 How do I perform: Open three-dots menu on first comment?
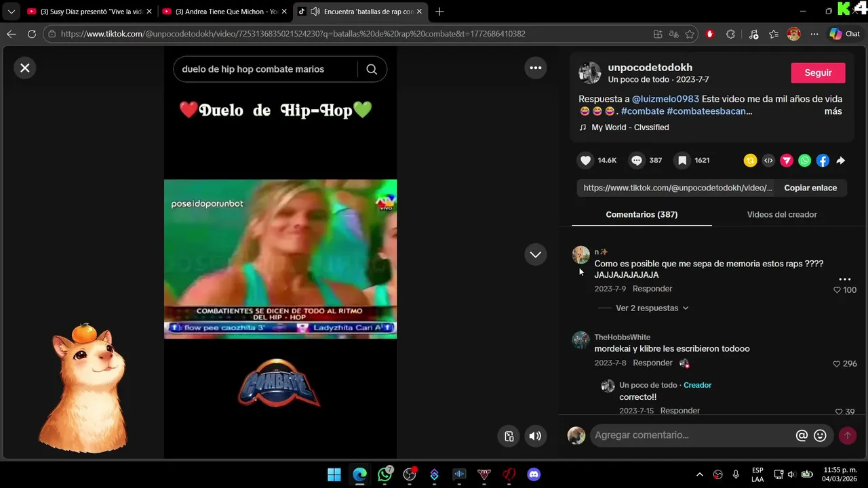pos(845,279)
